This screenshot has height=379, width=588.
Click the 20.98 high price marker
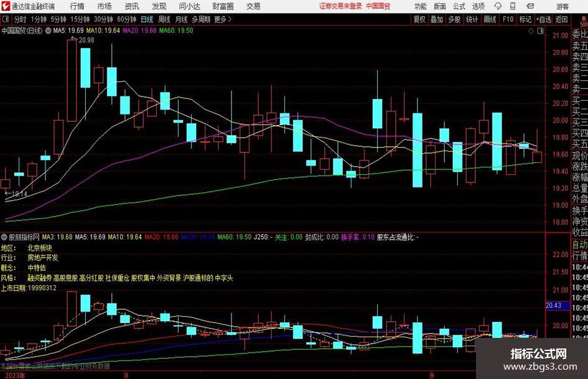coord(86,40)
